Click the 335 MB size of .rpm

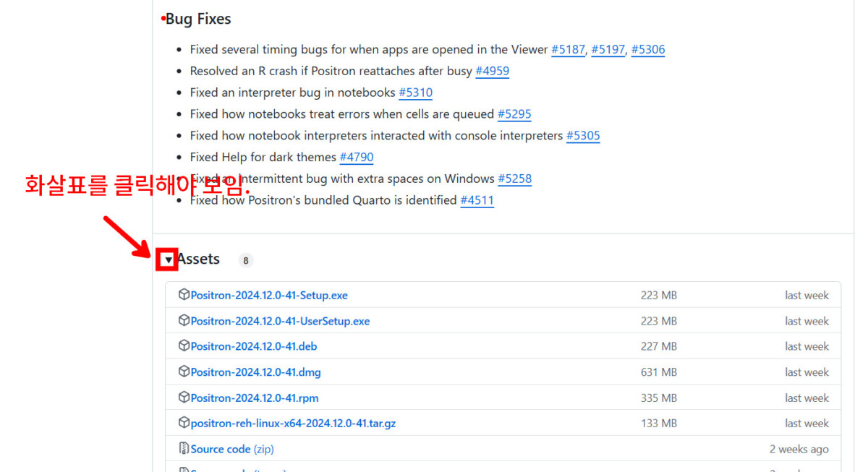[659, 398]
